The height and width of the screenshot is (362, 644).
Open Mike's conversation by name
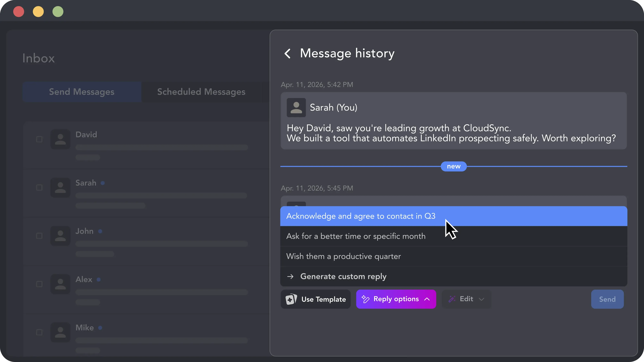pyautogui.click(x=85, y=328)
